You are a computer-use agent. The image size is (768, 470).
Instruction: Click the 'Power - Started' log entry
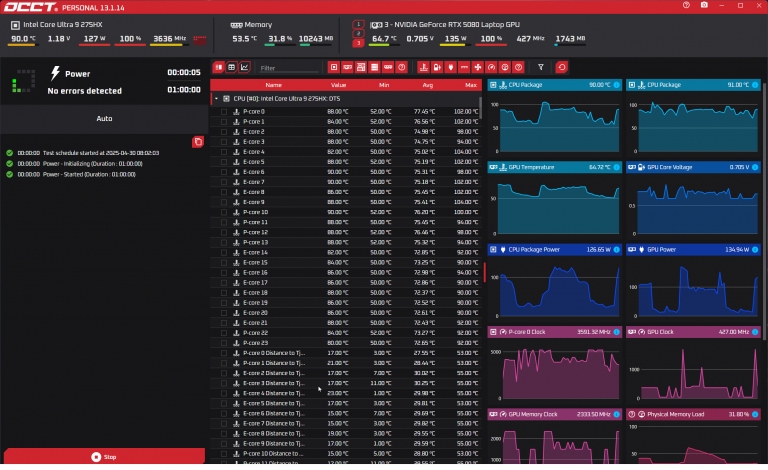[x=71, y=174]
